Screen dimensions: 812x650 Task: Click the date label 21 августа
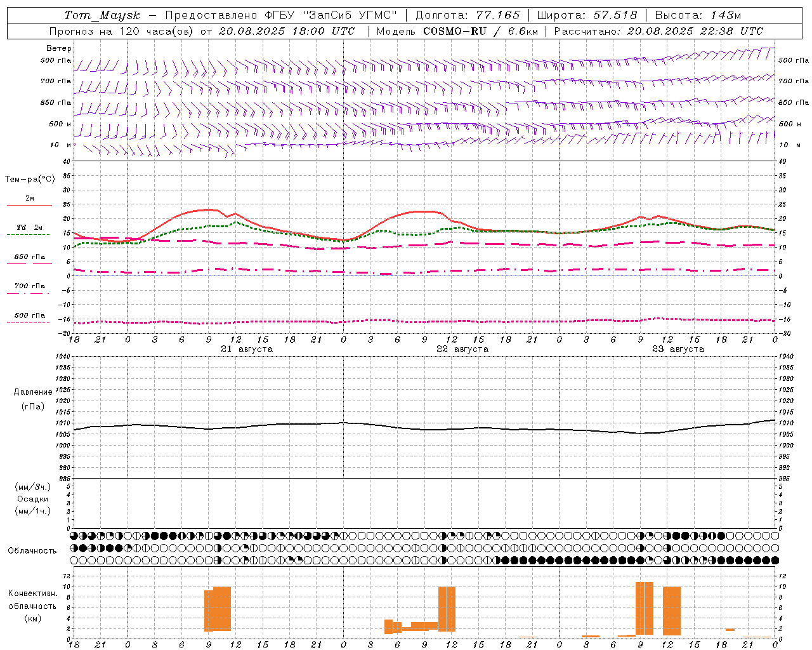(247, 349)
